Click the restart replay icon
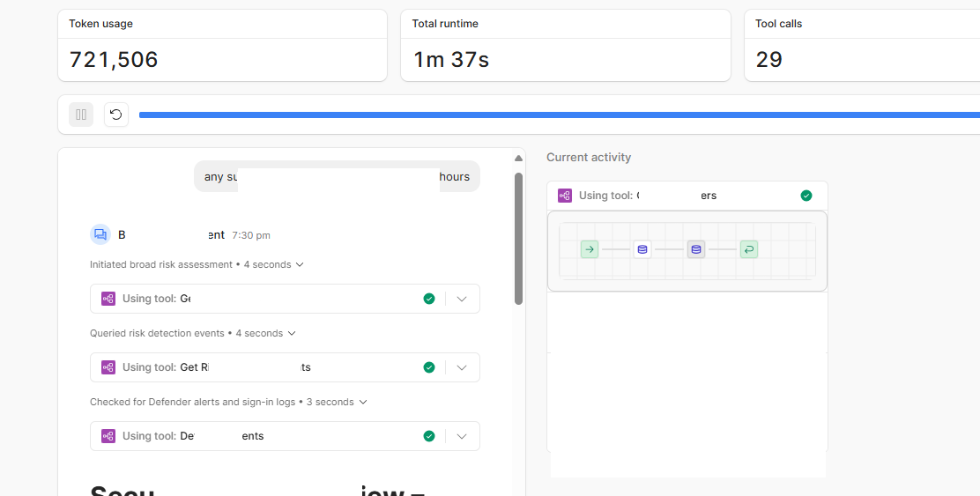Screen dimensions: 980x496 tap(116, 115)
